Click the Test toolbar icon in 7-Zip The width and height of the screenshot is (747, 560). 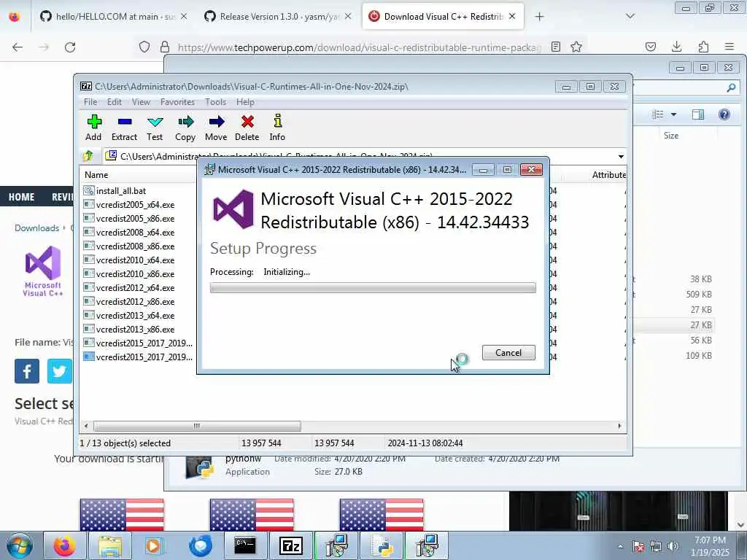click(155, 128)
